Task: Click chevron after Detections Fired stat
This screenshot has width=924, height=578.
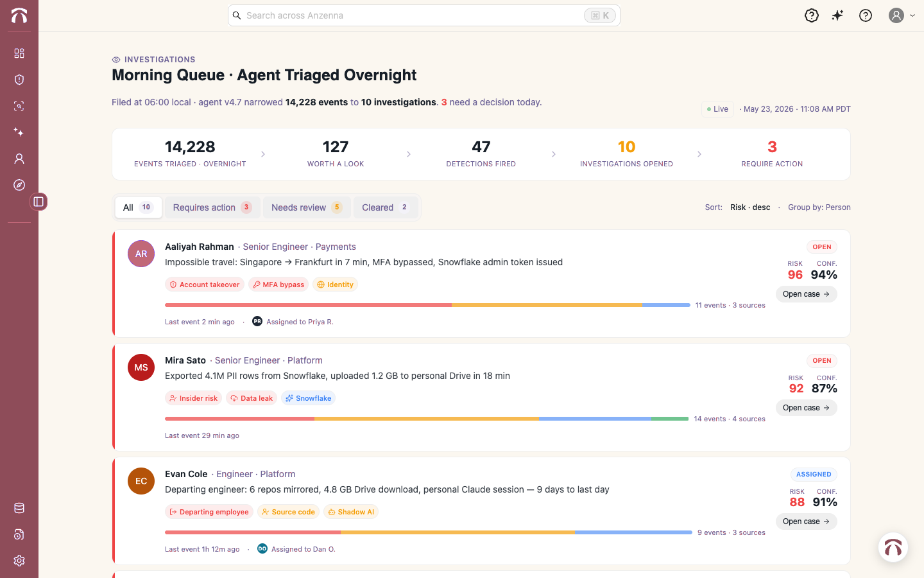Action: pos(554,154)
